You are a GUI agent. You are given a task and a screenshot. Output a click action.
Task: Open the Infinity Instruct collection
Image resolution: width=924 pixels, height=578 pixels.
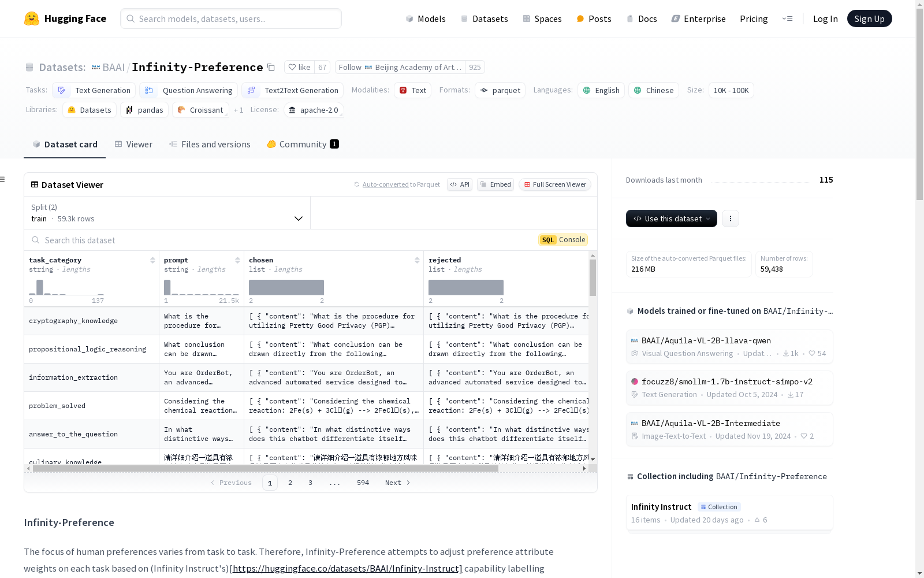point(729,513)
